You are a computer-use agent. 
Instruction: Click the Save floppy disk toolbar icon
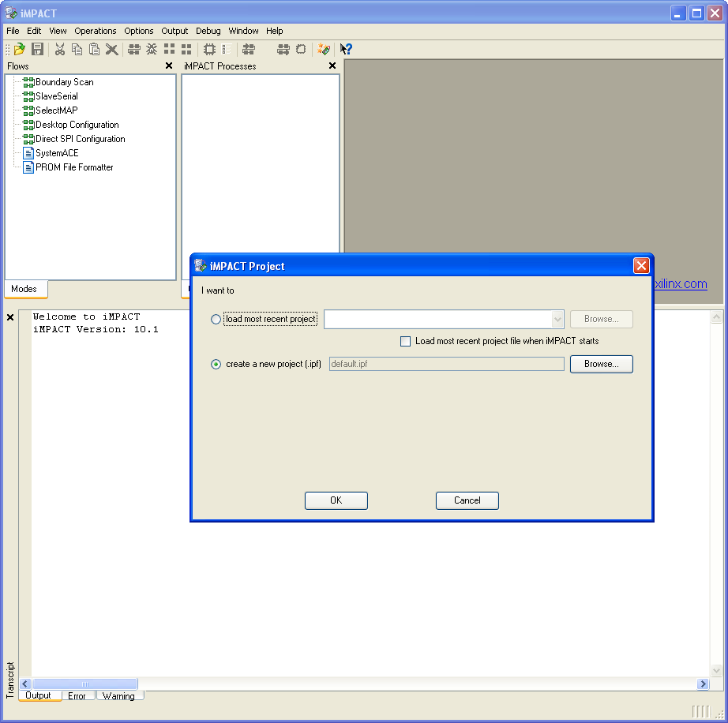(x=37, y=49)
